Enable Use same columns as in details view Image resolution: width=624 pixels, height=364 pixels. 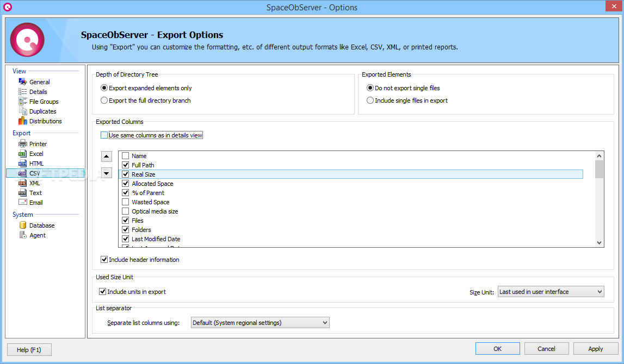click(x=104, y=135)
